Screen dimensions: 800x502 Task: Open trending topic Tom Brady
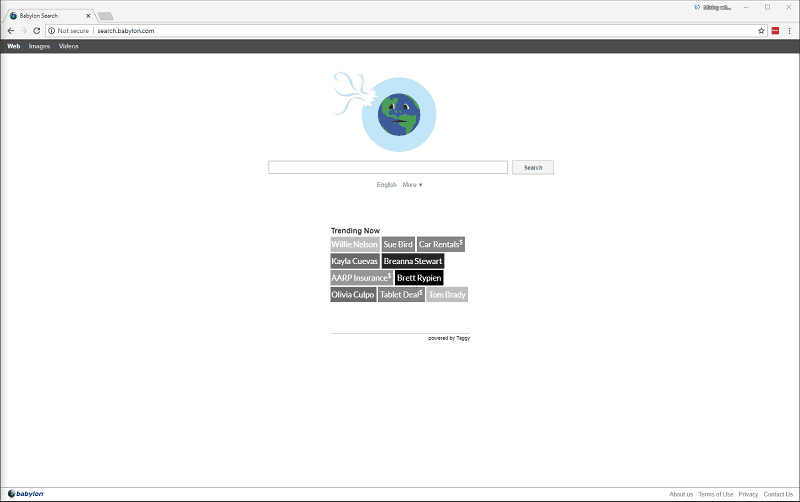tap(447, 295)
